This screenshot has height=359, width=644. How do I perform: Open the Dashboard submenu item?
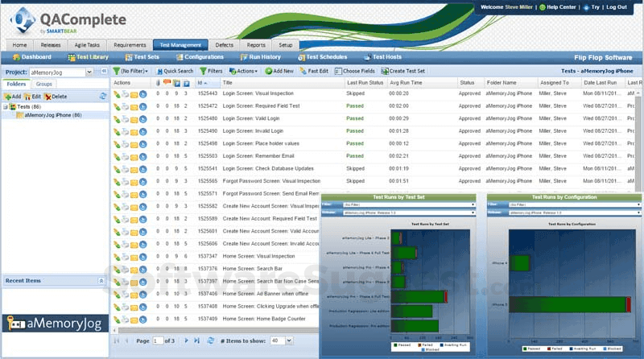point(32,57)
